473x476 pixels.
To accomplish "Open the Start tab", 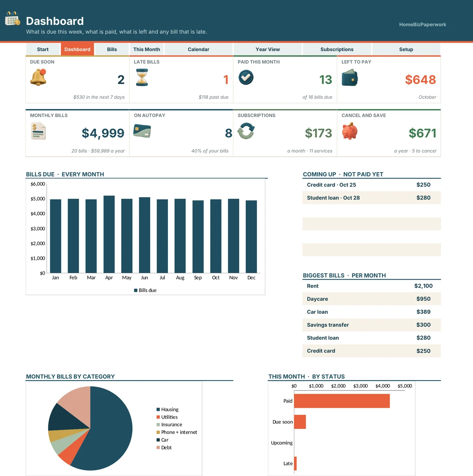I will [x=43, y=49].
